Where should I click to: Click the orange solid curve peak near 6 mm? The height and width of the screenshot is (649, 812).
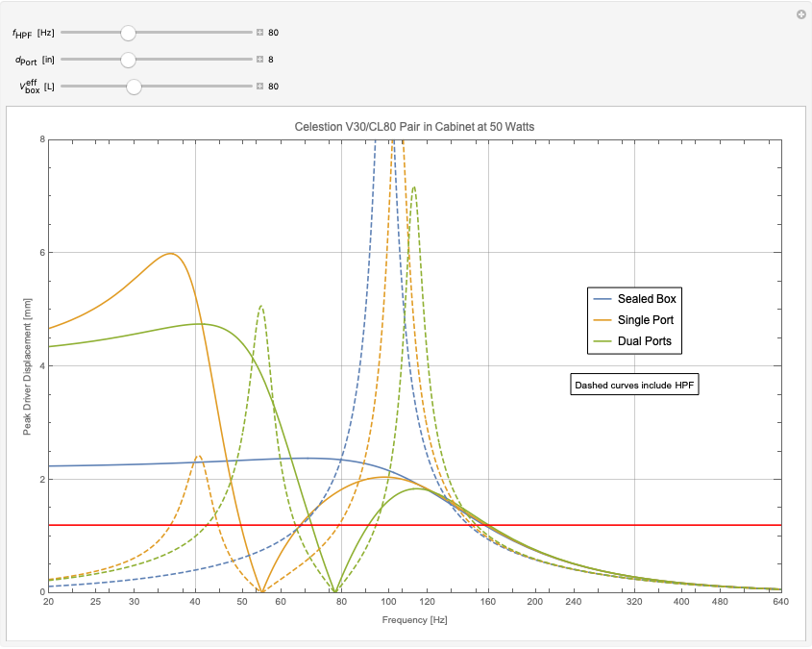170,253
